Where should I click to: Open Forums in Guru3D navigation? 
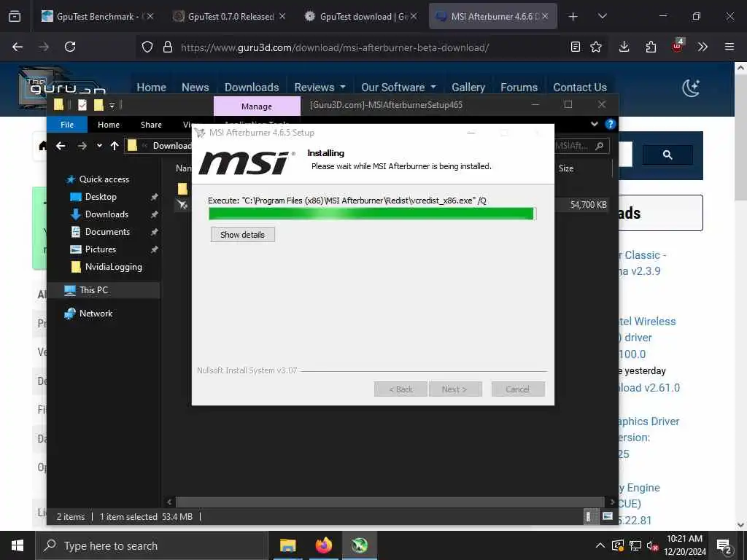click(519, 87)
